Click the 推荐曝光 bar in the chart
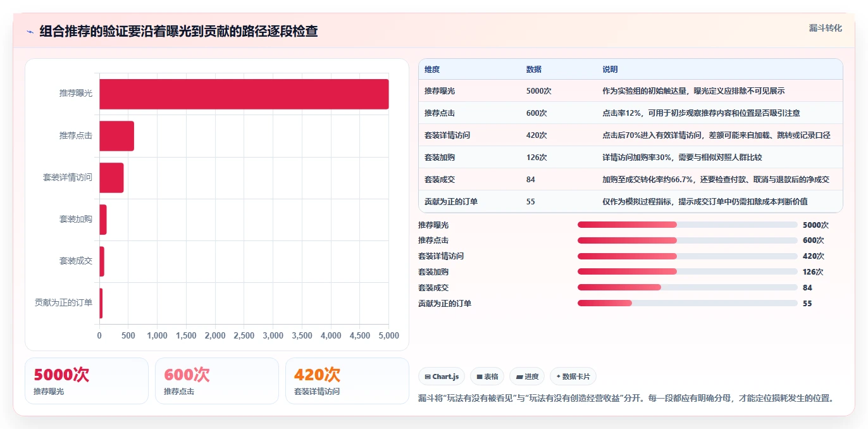Screen dimensions: 868x429 pyautogui.click(x=244, y=94)
